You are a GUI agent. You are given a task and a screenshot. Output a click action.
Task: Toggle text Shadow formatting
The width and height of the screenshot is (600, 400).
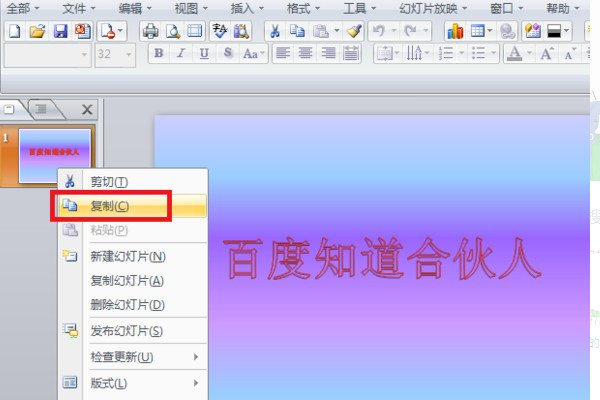click(x=228, y=53)
